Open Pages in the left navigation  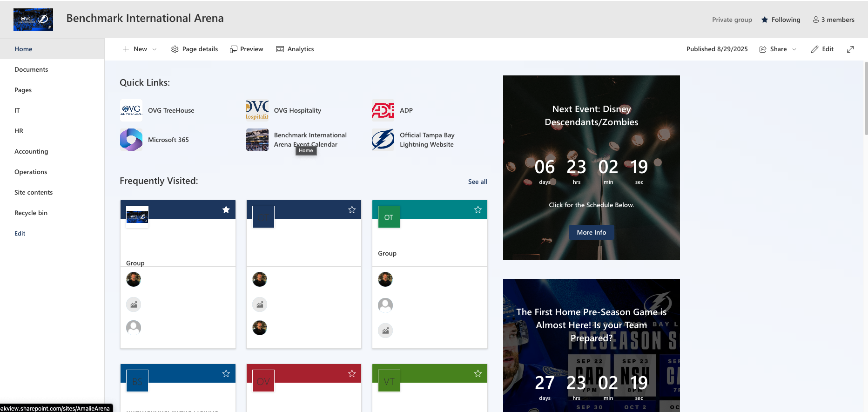point(52,90)
